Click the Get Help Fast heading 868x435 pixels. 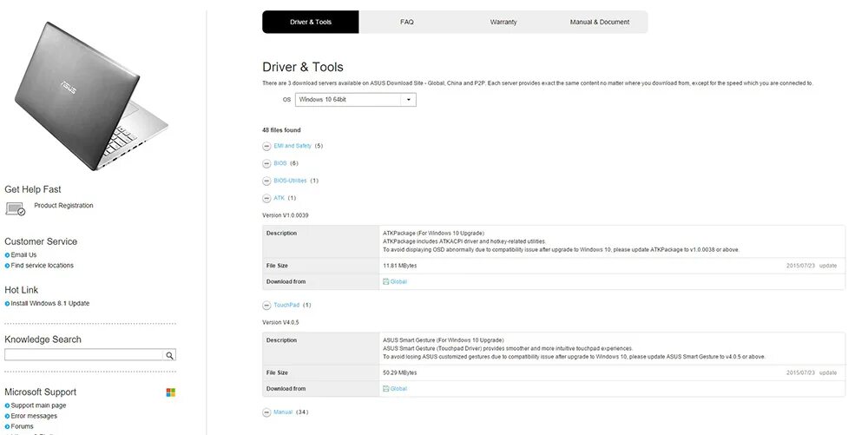coord(33,189)
